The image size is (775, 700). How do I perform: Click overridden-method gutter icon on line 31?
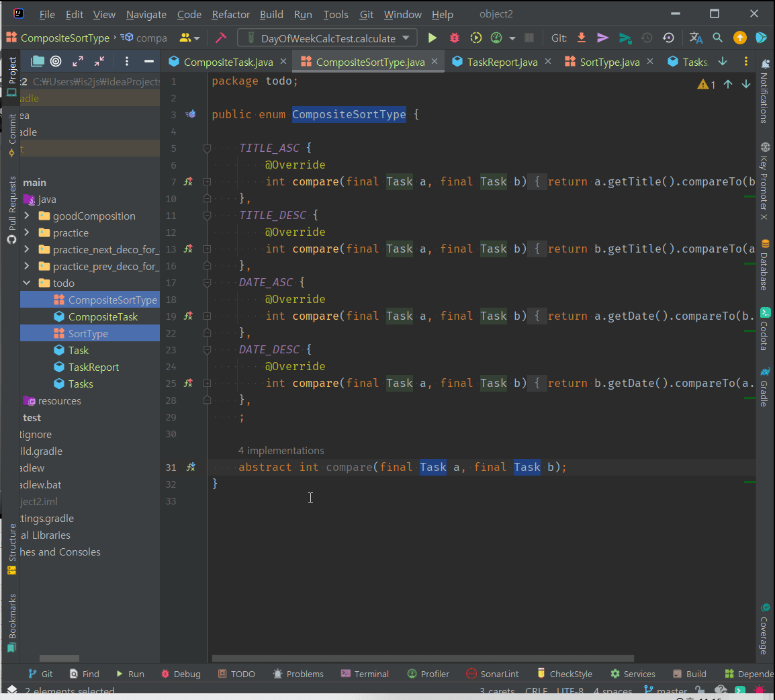coord(191,467)
